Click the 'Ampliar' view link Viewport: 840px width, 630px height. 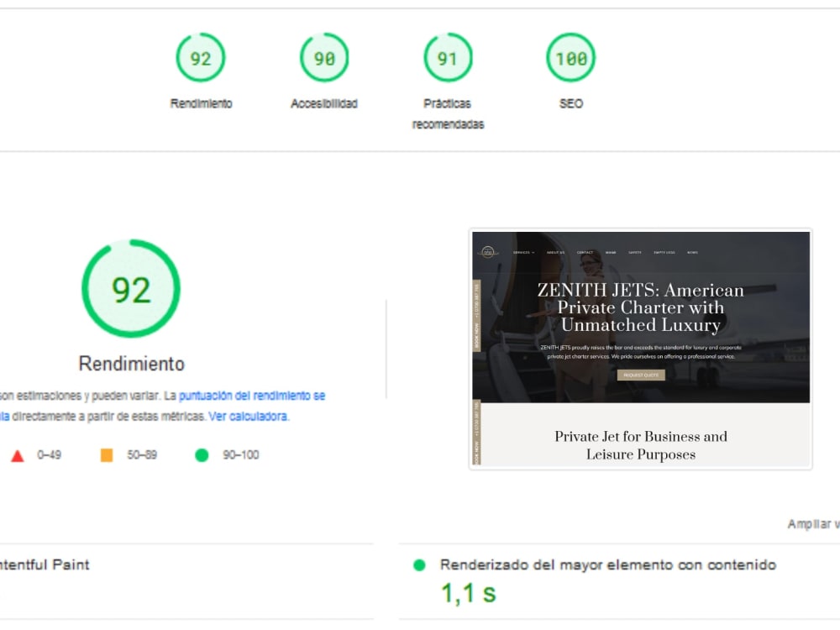tap(813, 524)
